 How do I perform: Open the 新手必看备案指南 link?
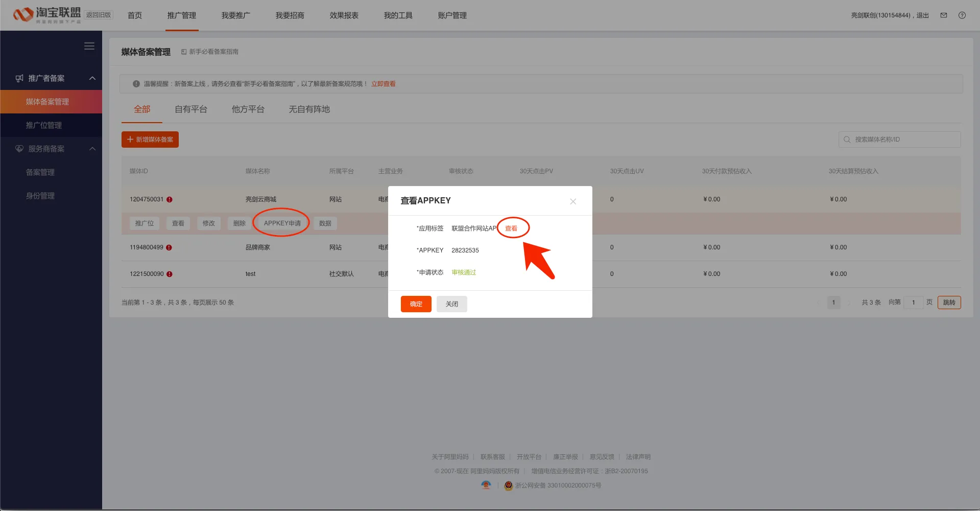click(214, 52)
